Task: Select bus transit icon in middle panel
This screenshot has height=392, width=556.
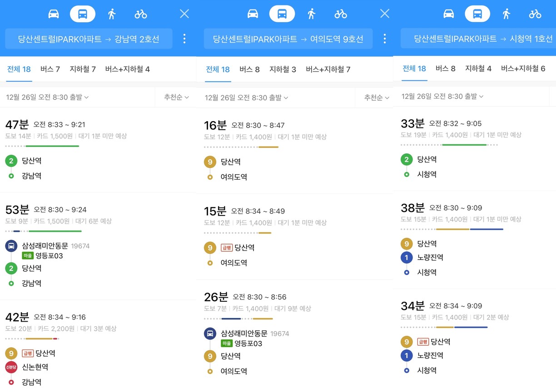Action: 282,14
